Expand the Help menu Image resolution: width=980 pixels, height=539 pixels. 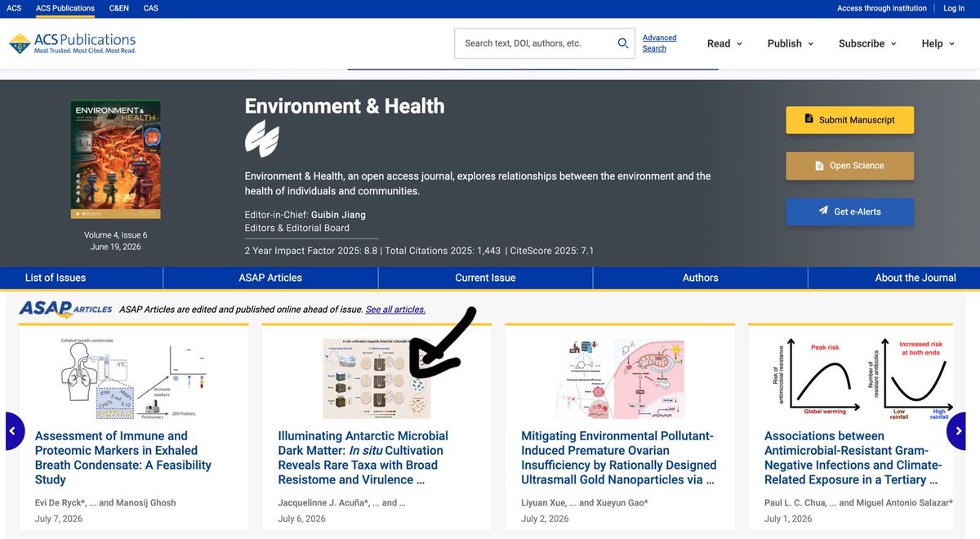pos(938,43)
